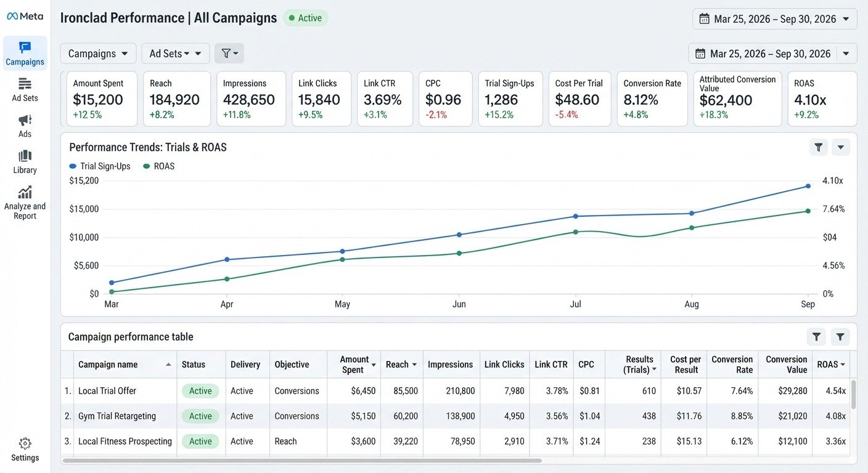Open the Results (Trials) column dropdown
This screenshot has height=473, width=868.
(x=654, y=370)
